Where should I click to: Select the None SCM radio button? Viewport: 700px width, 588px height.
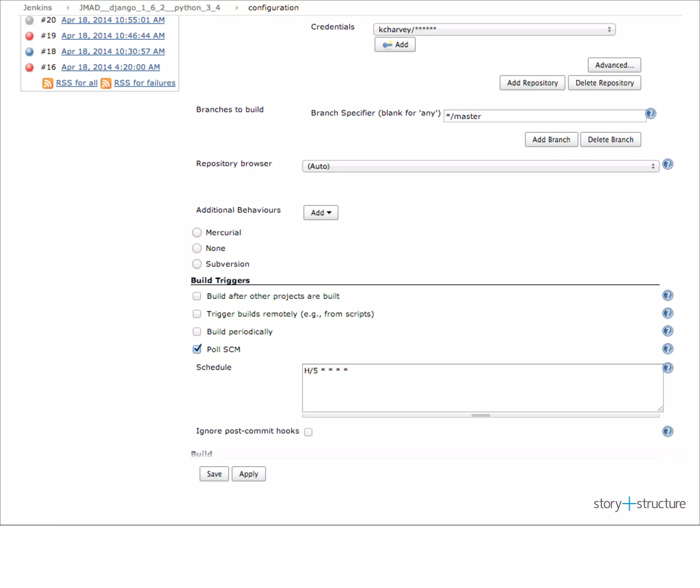click(x=197, y=248)
